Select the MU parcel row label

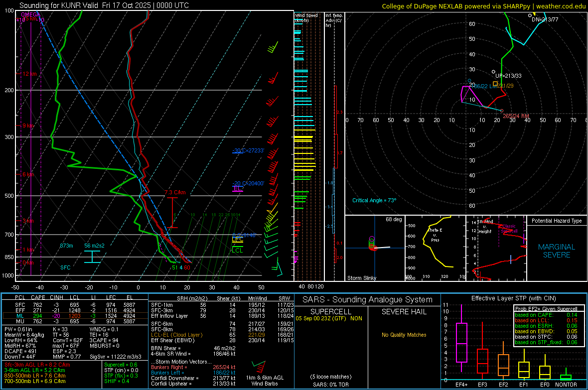click(20, 321)
